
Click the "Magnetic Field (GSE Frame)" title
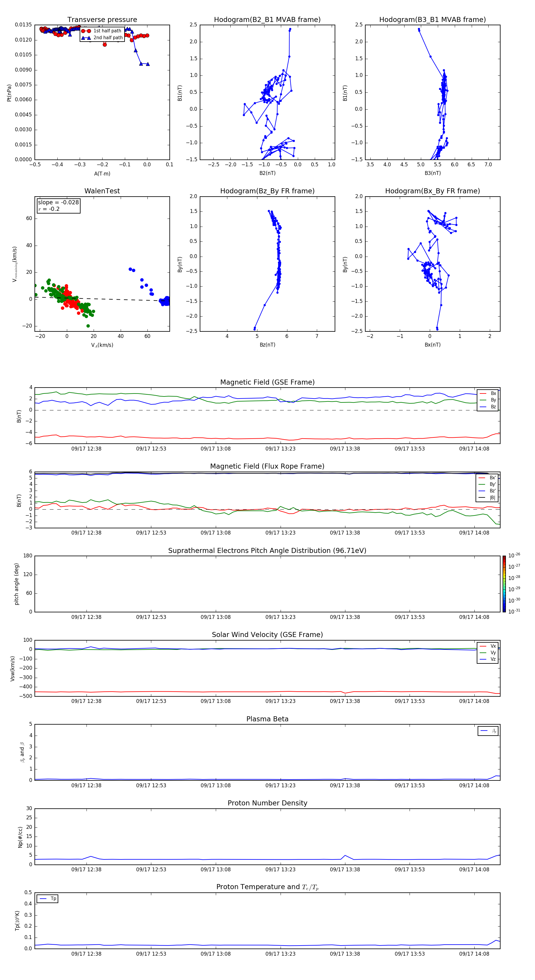coord(267,382)
